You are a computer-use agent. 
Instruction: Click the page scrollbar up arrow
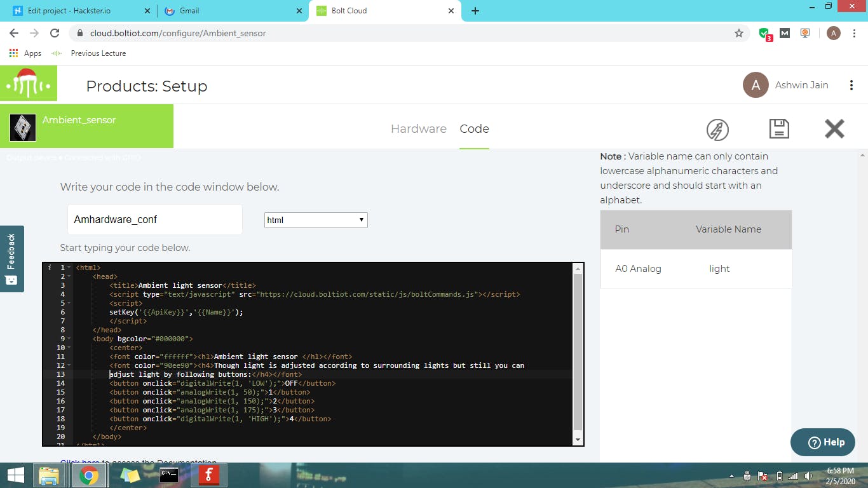(x=863, y=154)
